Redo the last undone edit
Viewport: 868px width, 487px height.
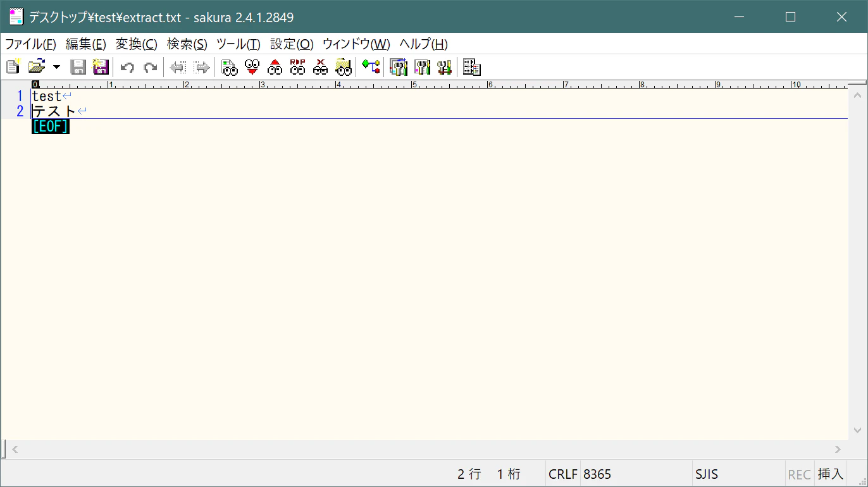pyautogui.click(x=150, y=67)
